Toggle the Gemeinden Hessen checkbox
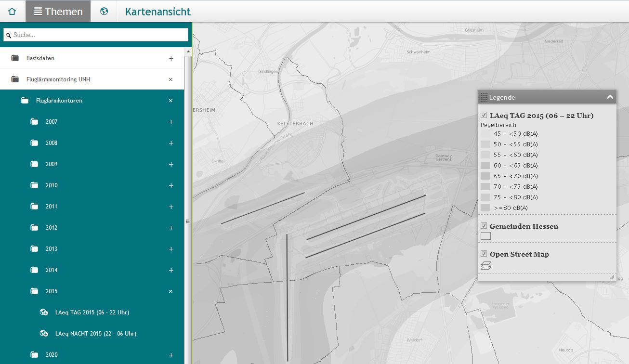This screenshot has width=629, height=364. [x=484, y=226]
